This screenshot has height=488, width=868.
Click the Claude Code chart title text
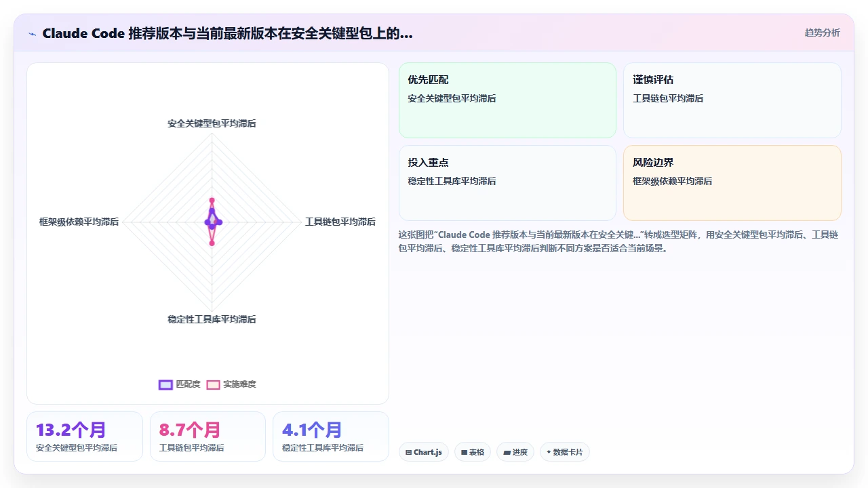(x=227, y=33)
